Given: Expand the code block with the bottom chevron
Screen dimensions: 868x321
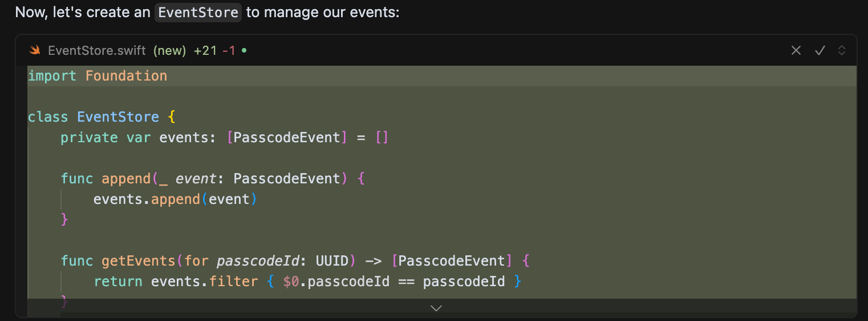Looking at the screenshot, I should pyautogui.click(x=436, y=308).
